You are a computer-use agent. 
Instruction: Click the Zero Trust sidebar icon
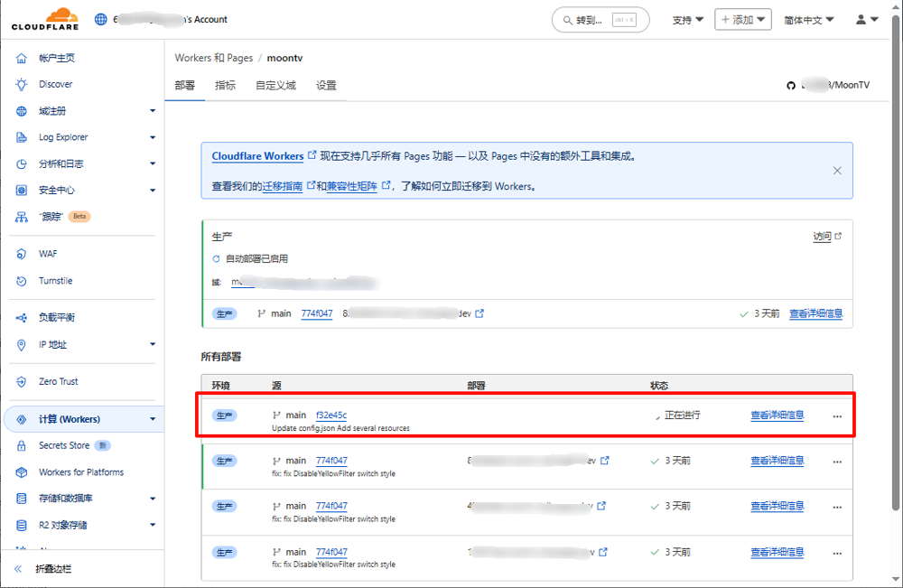[x=21, y=382]
